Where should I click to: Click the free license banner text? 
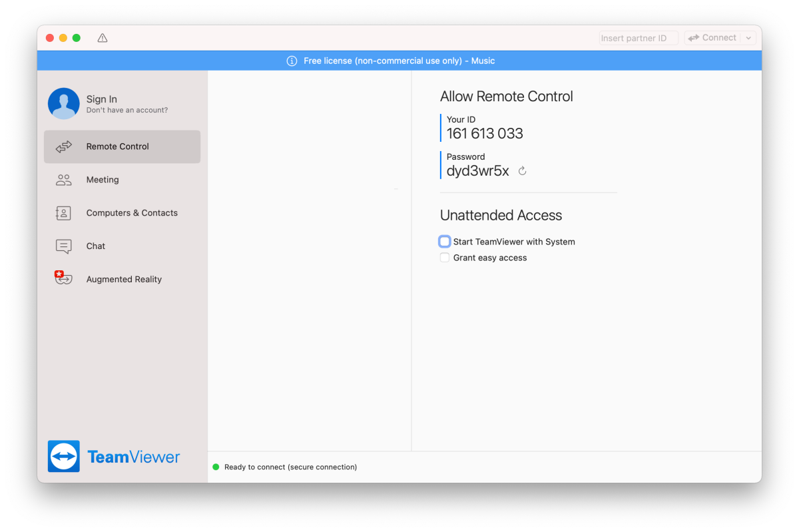400,61
